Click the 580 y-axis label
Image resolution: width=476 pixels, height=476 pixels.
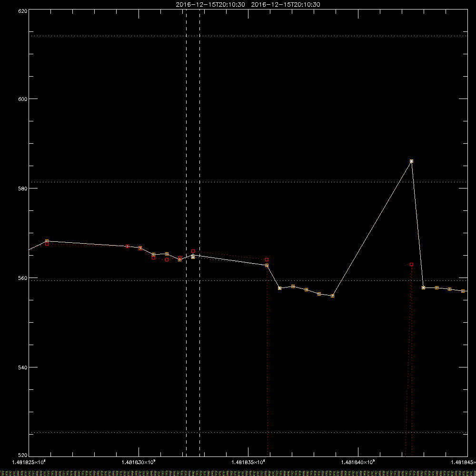23,188
